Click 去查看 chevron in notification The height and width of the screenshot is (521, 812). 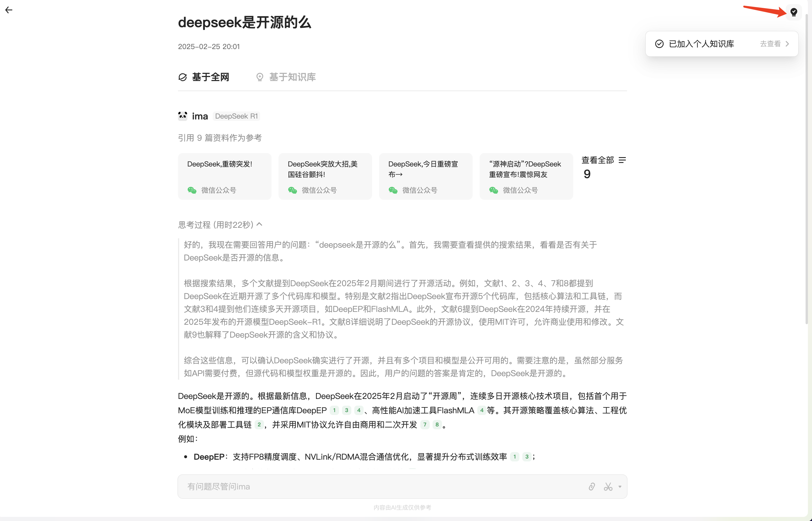pyautogui.click(x=787, y=44)
